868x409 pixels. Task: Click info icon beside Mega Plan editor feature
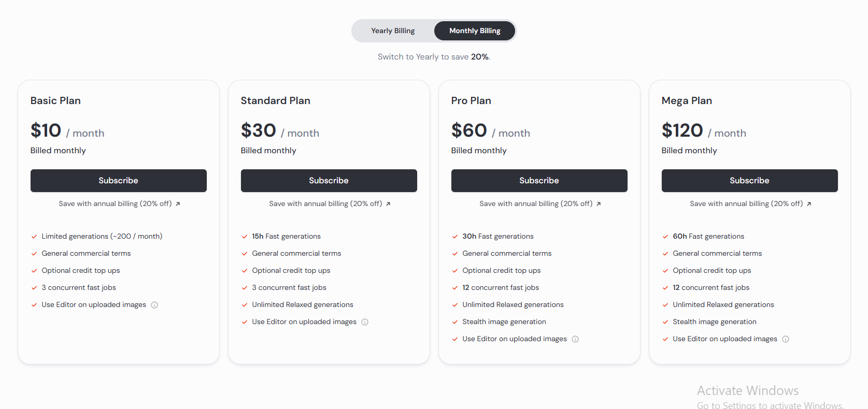point(786,339)
